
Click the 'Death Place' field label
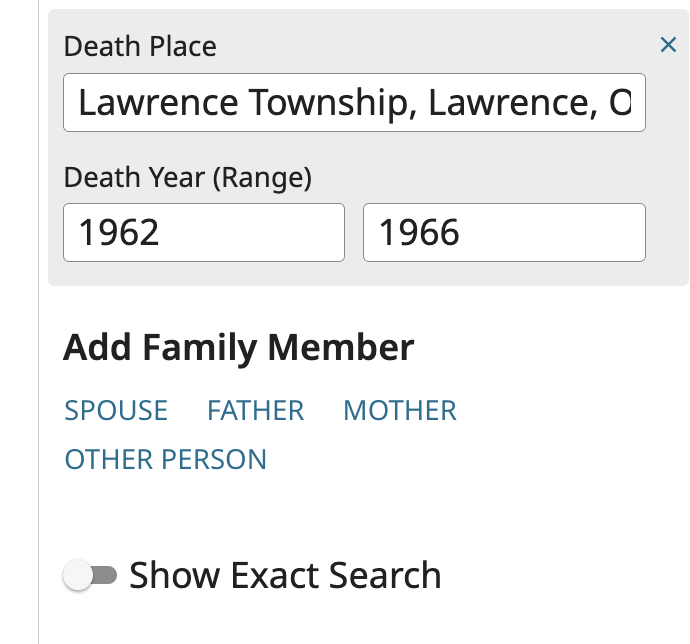tap(140, 46)
